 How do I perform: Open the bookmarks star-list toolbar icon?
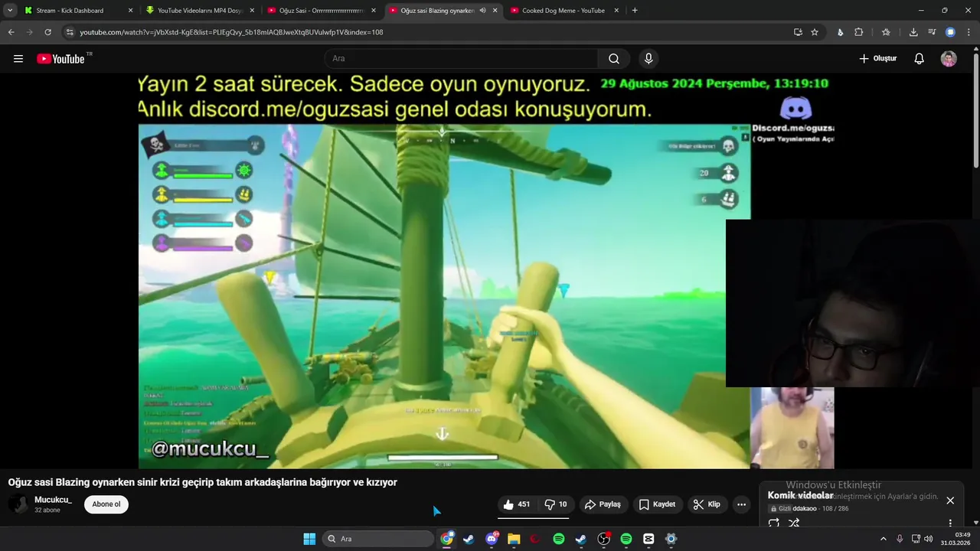tap(886, 32)
